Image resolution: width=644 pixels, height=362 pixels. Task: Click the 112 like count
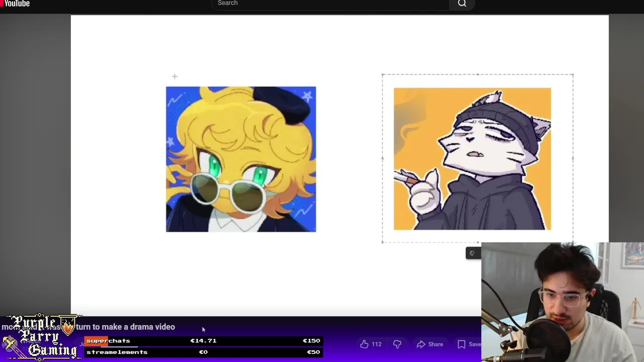point(376,344)
